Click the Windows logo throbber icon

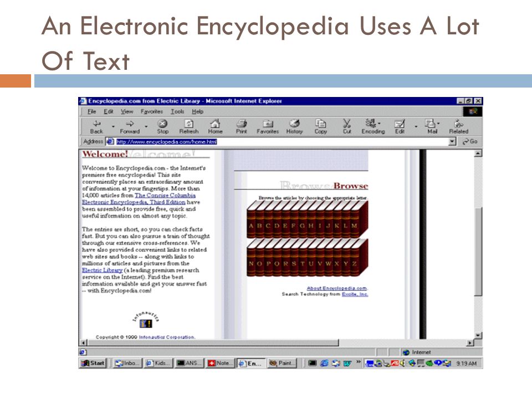[473, 111]
